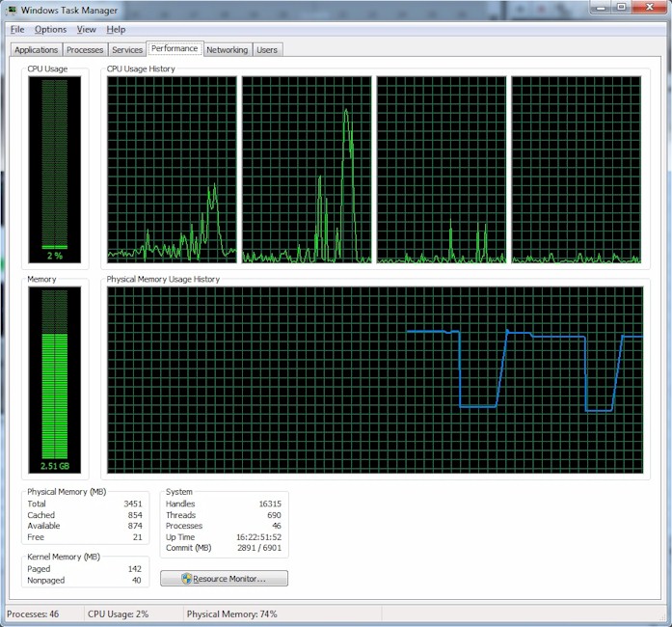The height and width of the screenshot is (627, 672).
Task: Click the window resize grip in status bar
Action: tap(663, 616)
